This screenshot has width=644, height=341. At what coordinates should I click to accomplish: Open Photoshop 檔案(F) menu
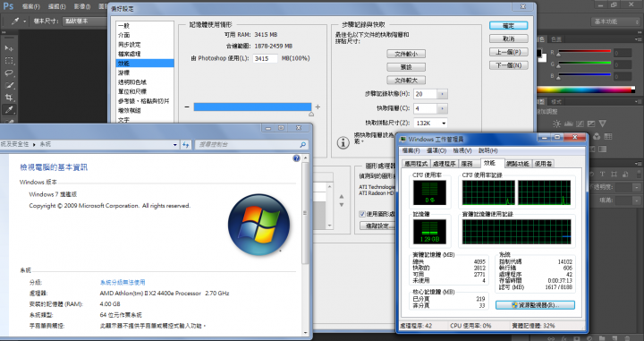pos(30,6)
